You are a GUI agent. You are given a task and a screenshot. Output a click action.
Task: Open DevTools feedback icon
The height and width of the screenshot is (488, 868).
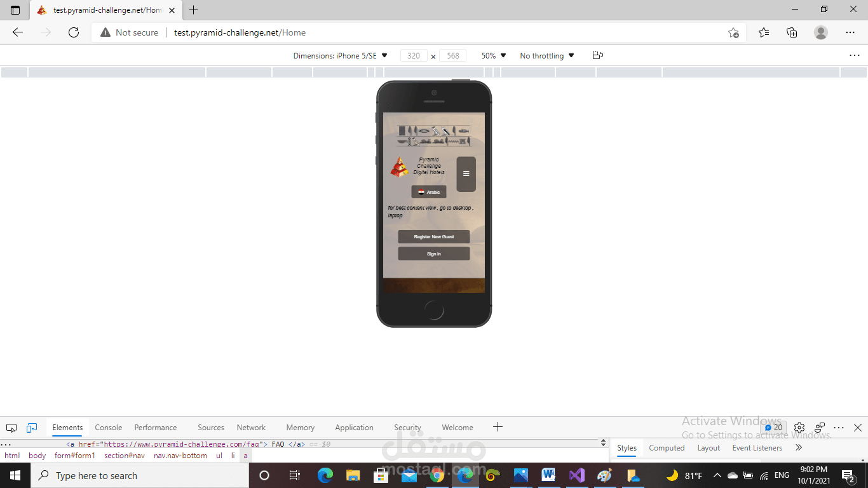tap(820, 428)
